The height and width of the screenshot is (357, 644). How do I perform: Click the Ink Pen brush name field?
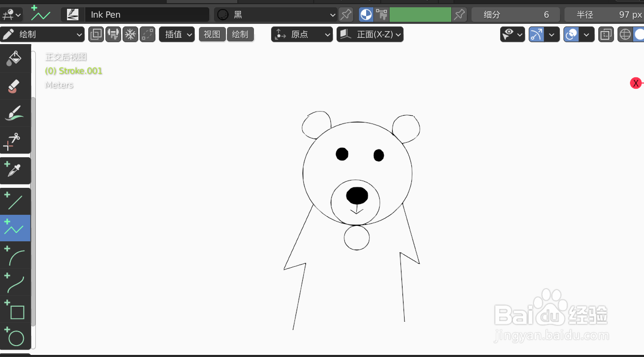[x=147, y=15]
